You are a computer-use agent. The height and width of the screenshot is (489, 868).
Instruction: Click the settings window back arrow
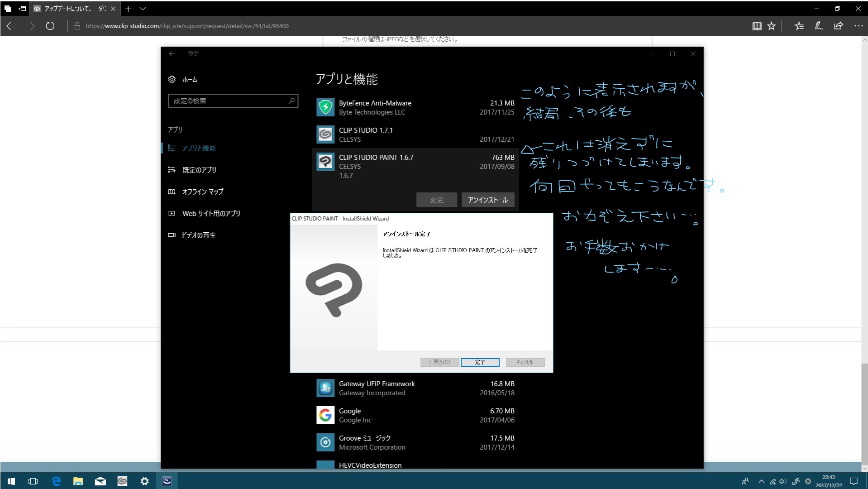[172, 54]
